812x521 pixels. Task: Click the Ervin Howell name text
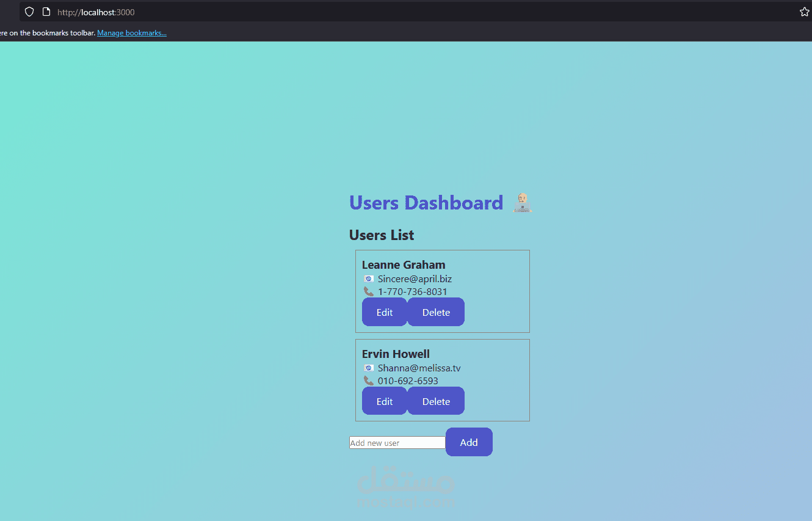396,354
